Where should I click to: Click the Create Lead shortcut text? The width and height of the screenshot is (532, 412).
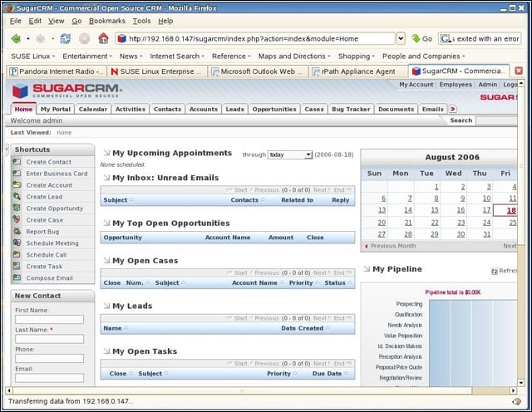tap(44, 197)
